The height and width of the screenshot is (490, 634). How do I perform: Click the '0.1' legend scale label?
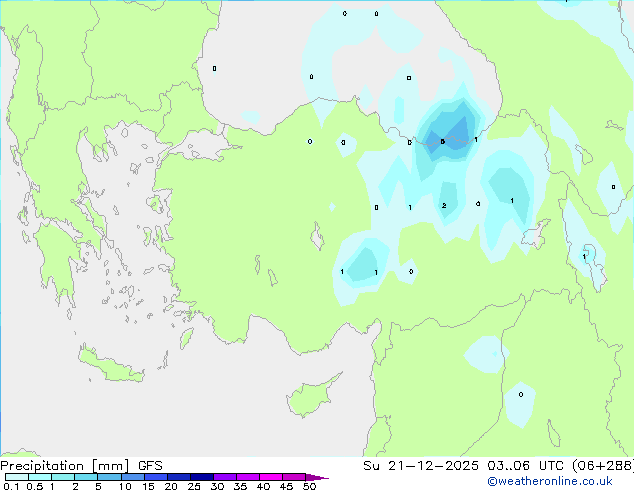click(x=11, y=486)
